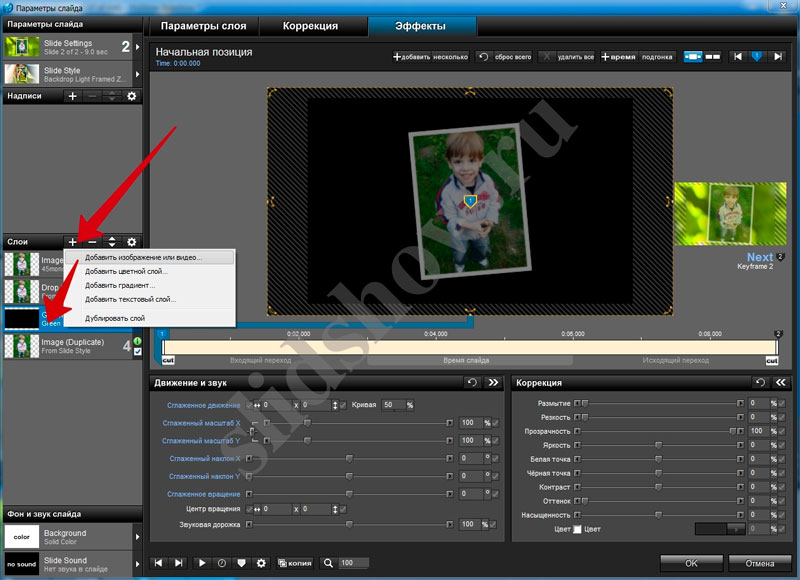Click blue keyframe marker icon in toolbar
The height and width of the screenshot is (580, 800).
(757, 57)
